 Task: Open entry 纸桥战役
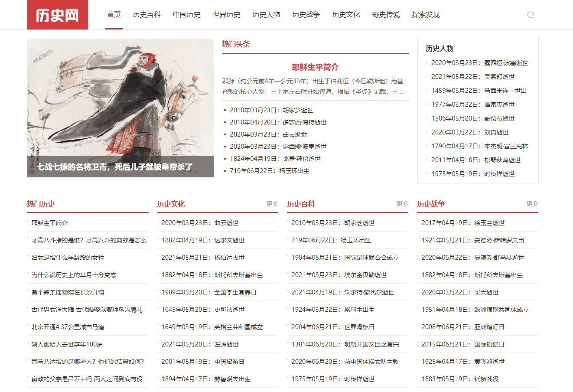(x=460, y=379)
